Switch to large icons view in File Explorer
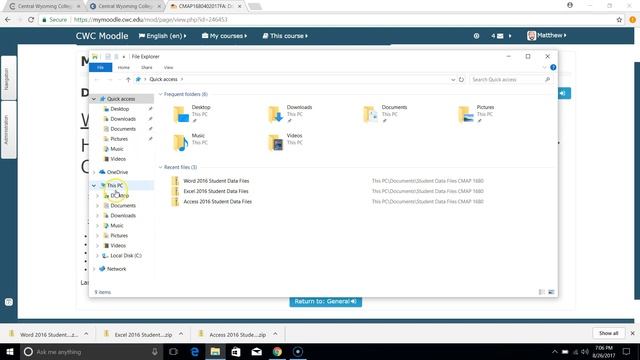This screenshot has width=640, height=360. coord(551,292)
